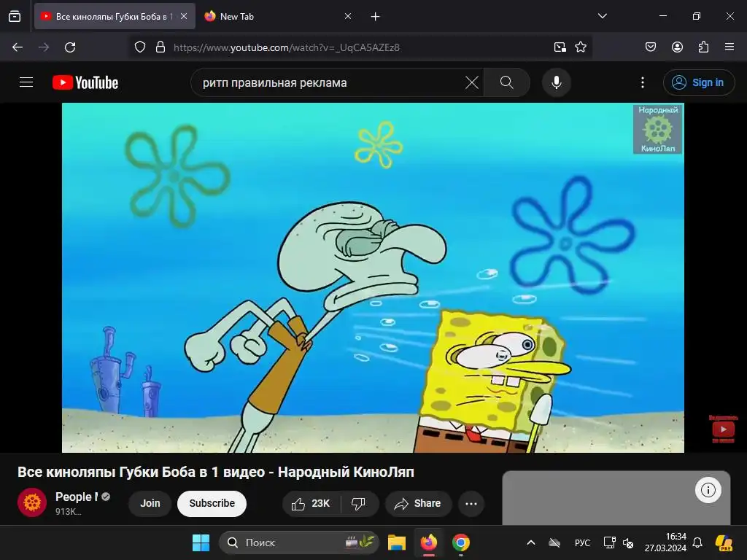This screenshot has width=747, height=560.
Task: Run search with magnifier button
Action: tap(507, 82)
